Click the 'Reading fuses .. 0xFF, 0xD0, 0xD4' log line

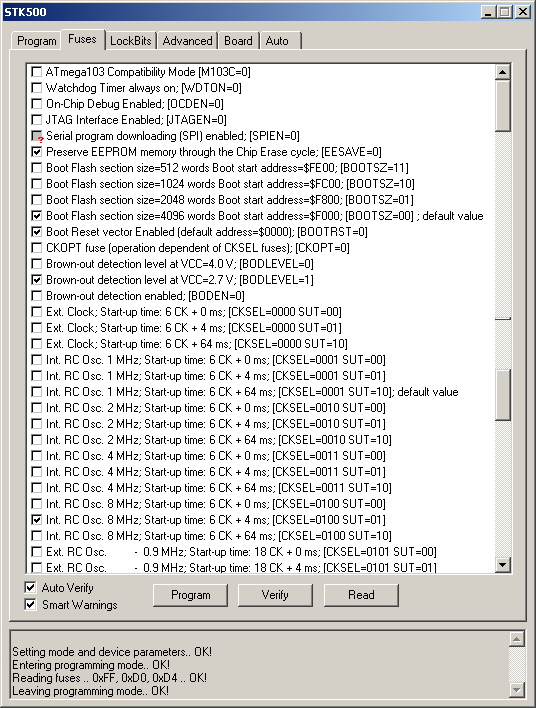pyautogui.click(x=110, y=678)
